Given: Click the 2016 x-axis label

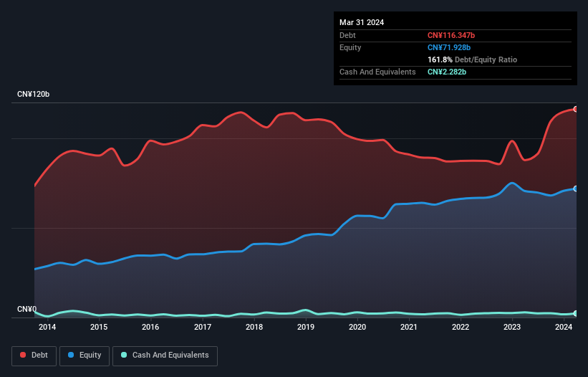Looking at the screenshot, I should click(150, 327).
